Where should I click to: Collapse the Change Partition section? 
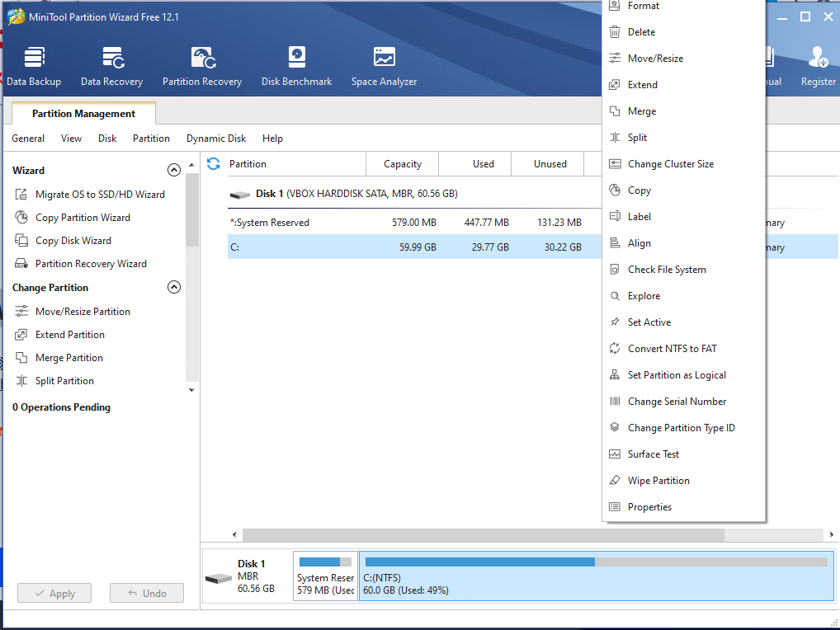point(173,288)
